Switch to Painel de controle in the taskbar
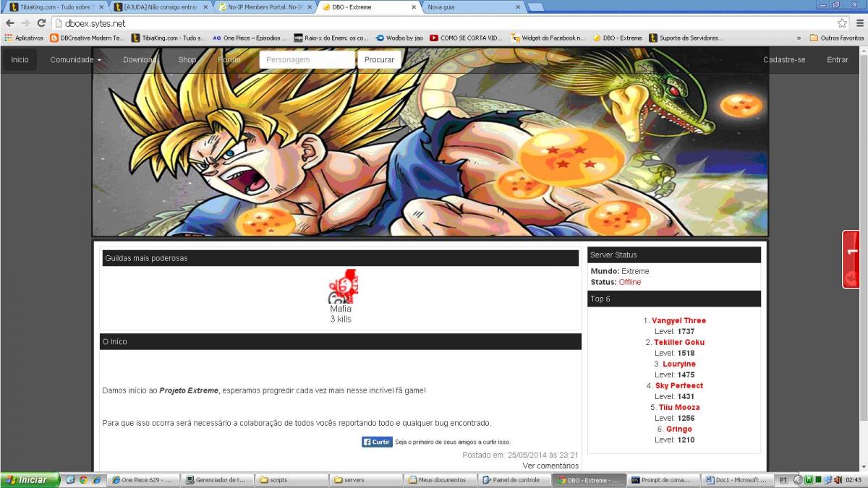 click(514, 480)
